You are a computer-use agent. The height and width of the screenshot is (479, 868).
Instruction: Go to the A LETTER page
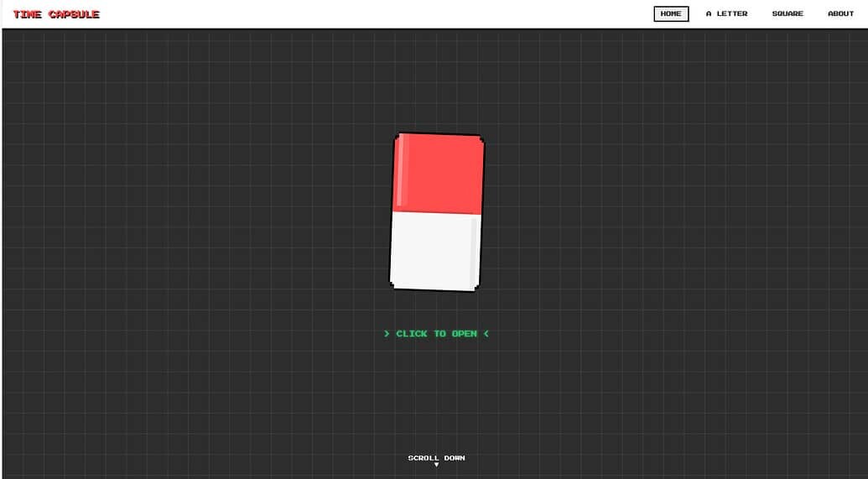coord(726,14)
